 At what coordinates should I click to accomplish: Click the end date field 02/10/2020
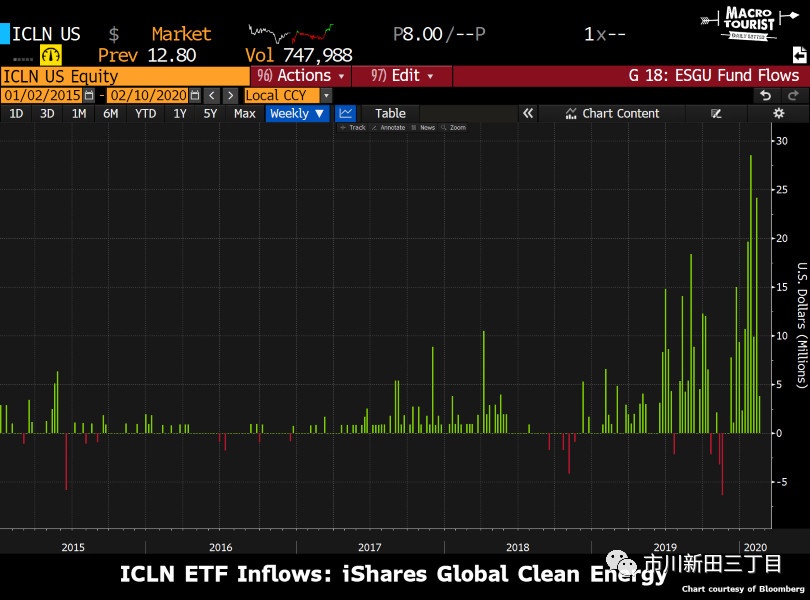click(x=148, y=96)
